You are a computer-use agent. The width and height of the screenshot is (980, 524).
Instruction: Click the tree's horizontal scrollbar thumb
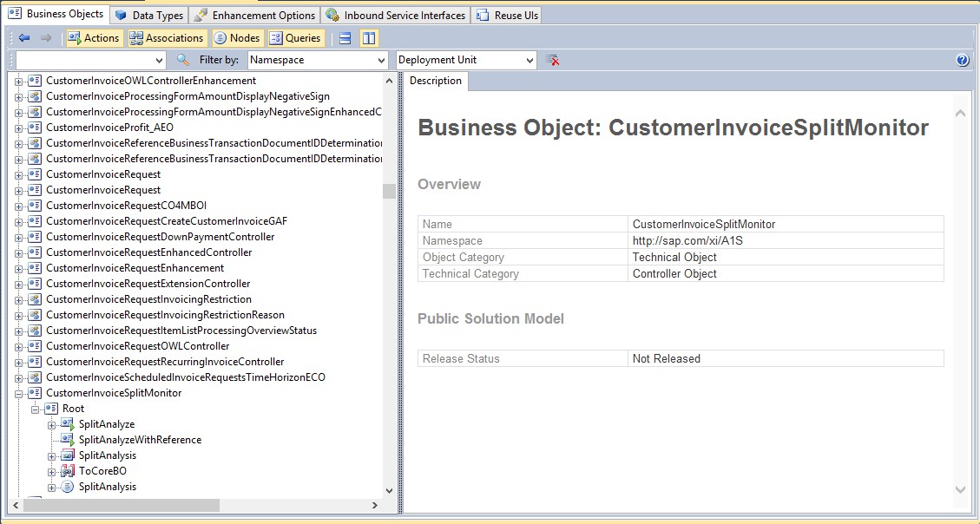click(122, 505)
